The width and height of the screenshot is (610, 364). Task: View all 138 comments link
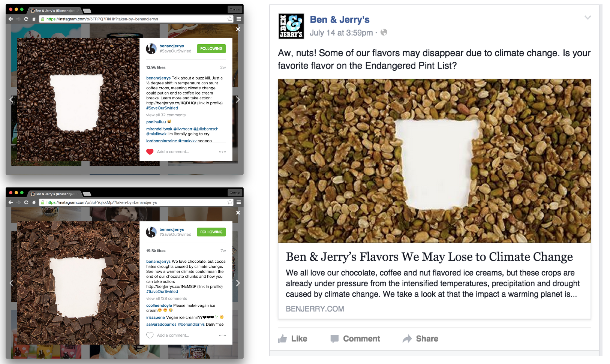tap(166, 298)
